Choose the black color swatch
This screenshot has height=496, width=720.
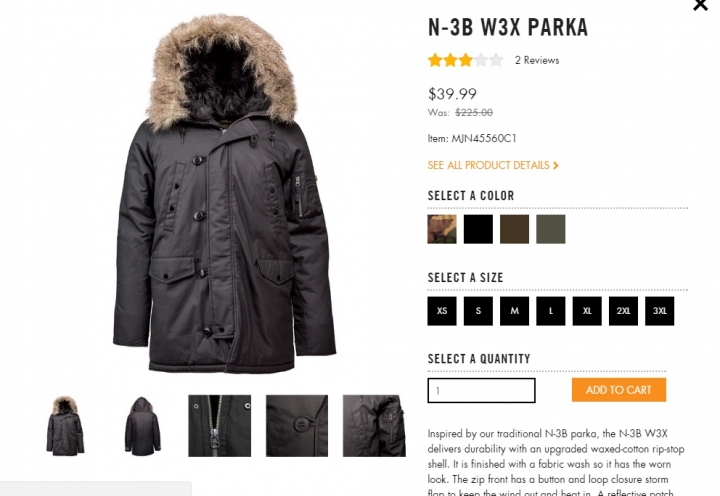[x=478, y=229]
